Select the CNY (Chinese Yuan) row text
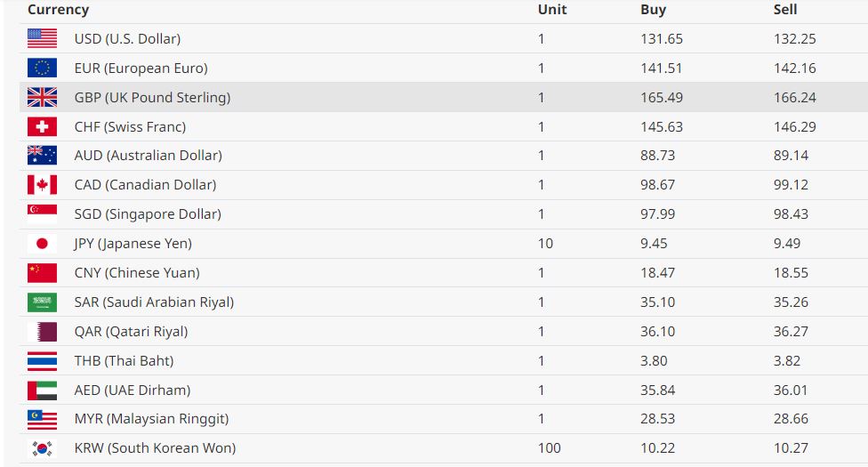This screenshot has height=467, width=868. [137, 273]
